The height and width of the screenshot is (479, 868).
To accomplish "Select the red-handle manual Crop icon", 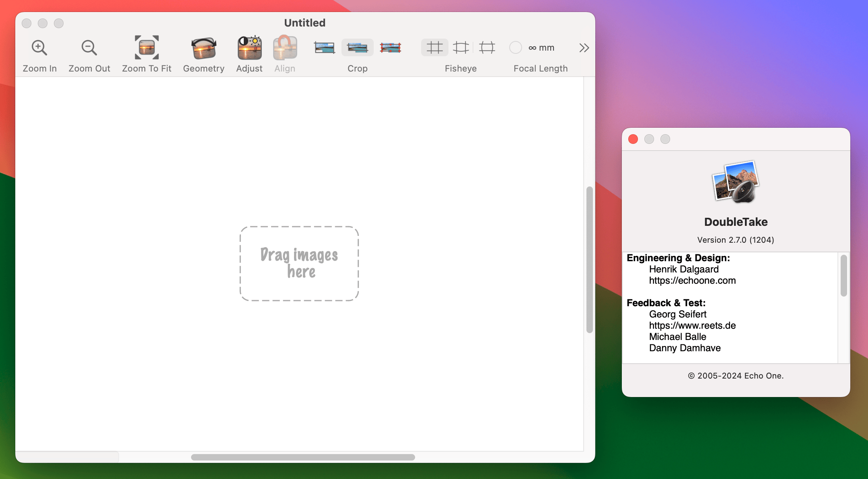I will pyautogui.click(x=390, y=48).
